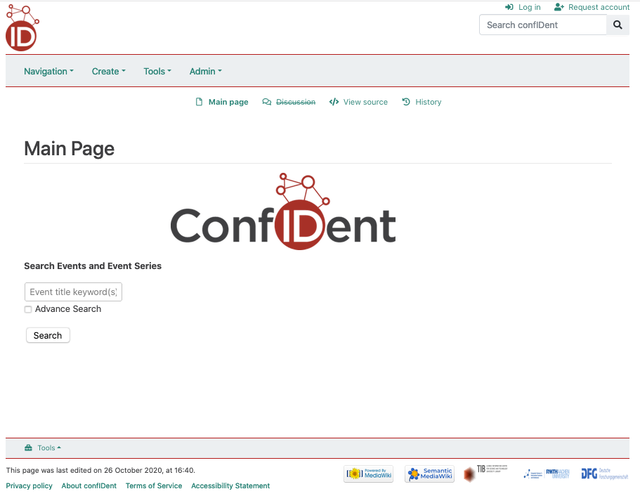Image resolution: width=640 pixels, height=496 pixels.
Task: Click the Main Page heading text
Action: tap(69, 149)
